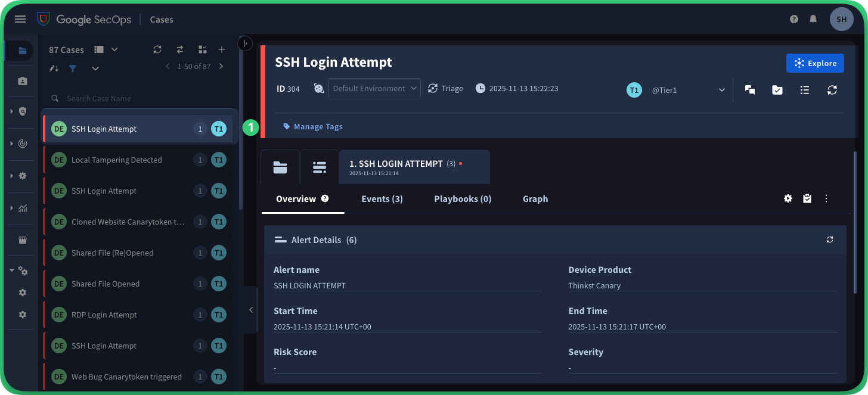Image resolution: width=868 pixels, height=395 pixels.
Task: Click the case tasks checkmark icon
Action: tap(777, 90)
